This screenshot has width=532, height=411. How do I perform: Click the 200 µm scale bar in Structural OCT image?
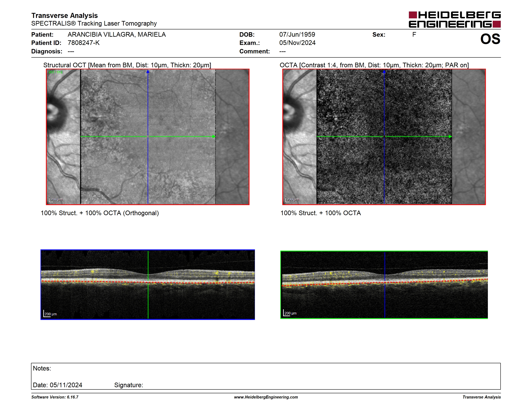[56, 200]
